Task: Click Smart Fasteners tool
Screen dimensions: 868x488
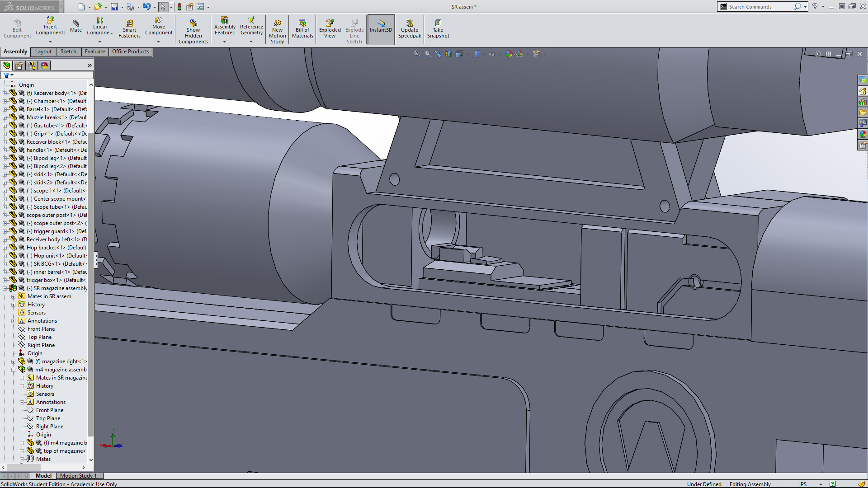Action: pos(129,29)
